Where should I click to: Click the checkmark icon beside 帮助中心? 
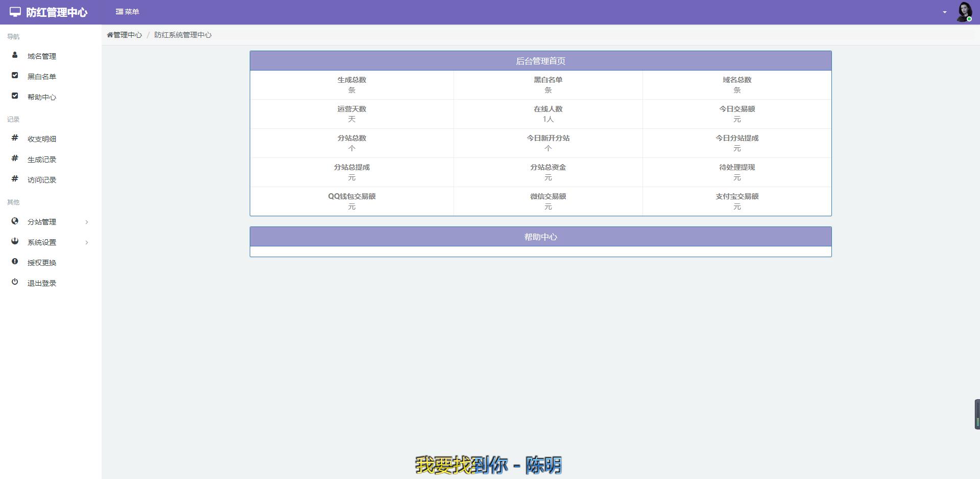(x=15, y=96)
